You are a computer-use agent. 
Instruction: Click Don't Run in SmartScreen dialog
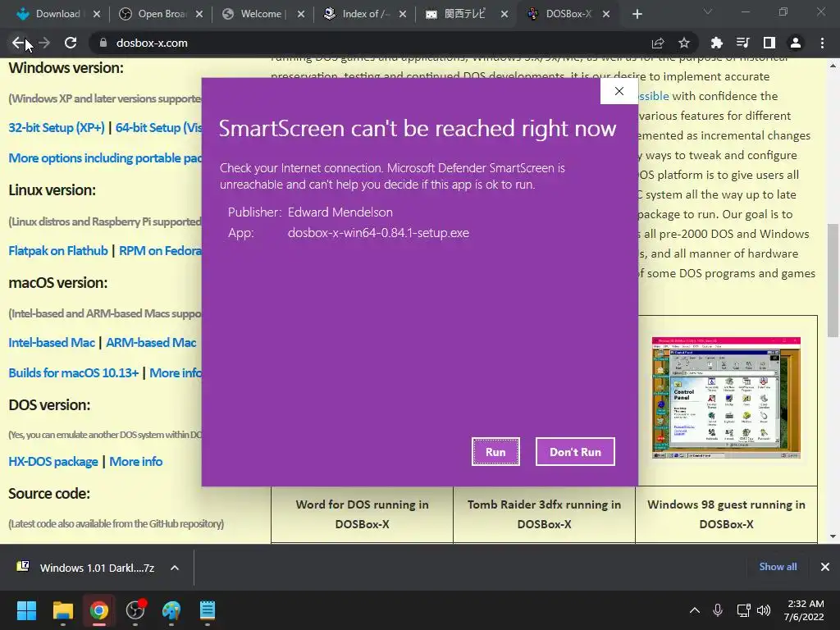(575, 452)
